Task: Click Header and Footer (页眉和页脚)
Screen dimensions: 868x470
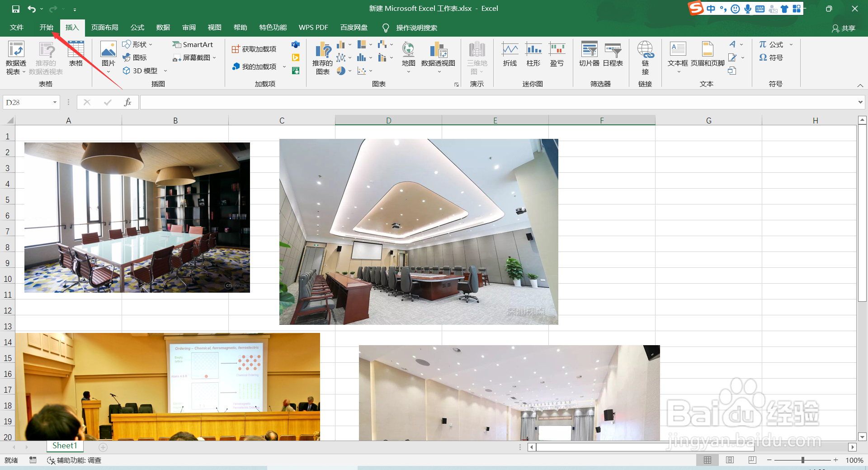Action: click(708, 54)
